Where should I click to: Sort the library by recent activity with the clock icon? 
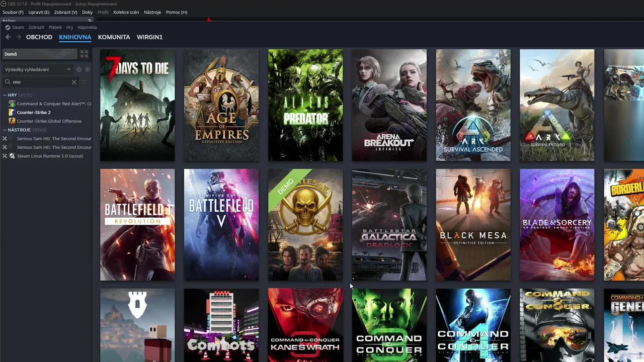[79, 69]
